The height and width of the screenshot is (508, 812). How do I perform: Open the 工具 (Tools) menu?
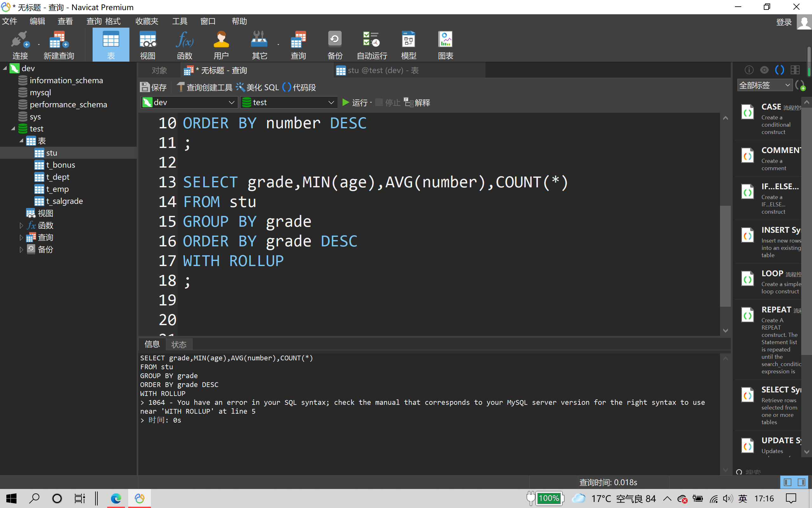(180, 21)
